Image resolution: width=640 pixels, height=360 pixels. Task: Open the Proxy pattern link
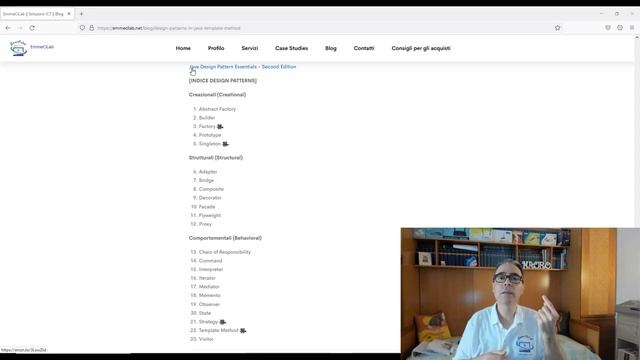[x=205, y=224]
